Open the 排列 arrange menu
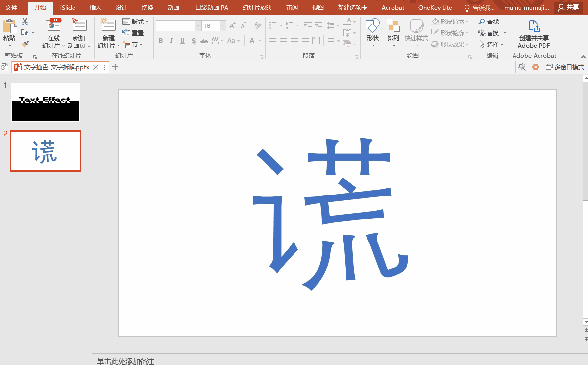The width and height of the screenshot is (588, 365). tap(393, 33)
